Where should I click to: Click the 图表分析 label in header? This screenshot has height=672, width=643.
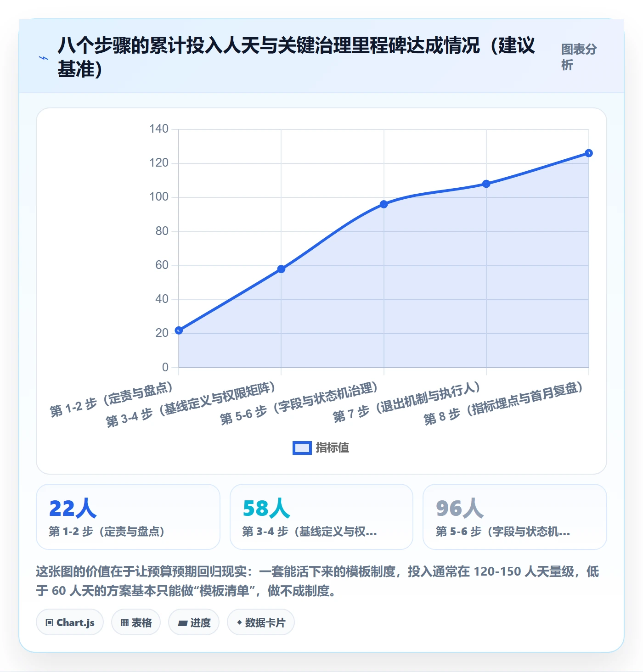[579, 57]
